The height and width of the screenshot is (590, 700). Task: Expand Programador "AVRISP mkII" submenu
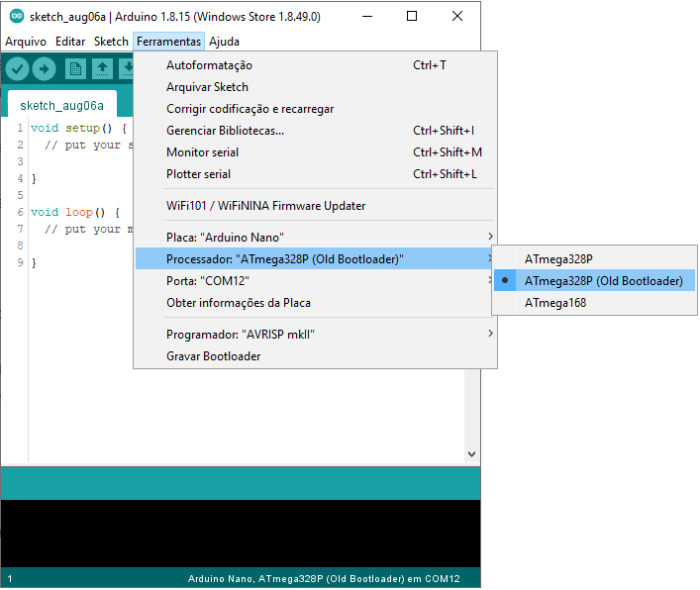(316, 335)
